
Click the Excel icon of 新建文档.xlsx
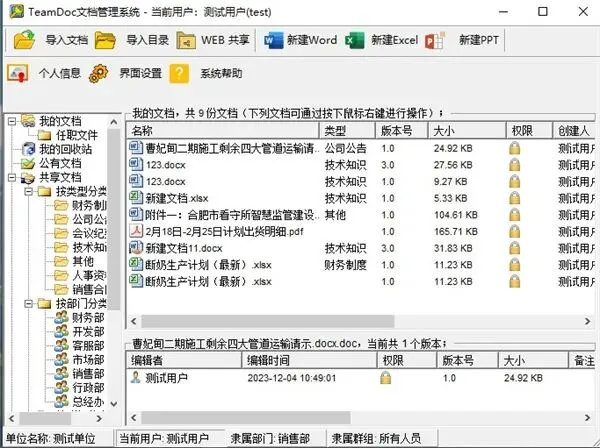tap(136, 198)
